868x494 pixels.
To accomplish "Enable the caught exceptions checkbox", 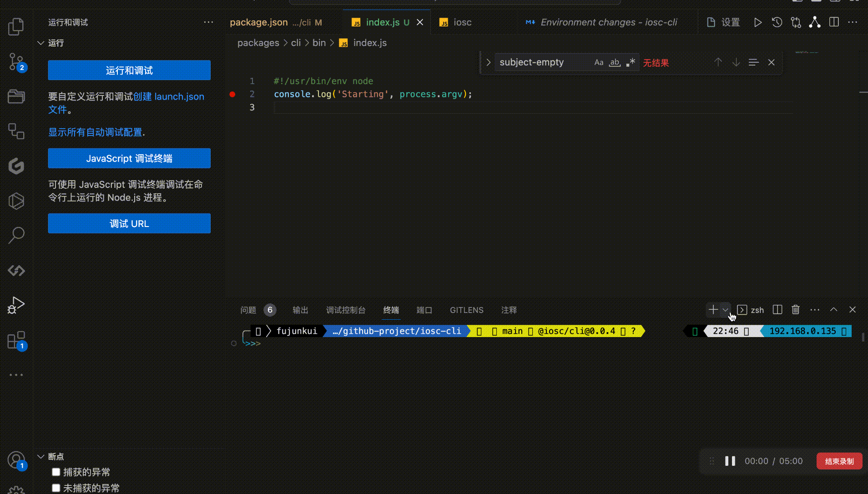I will [56, 472].
